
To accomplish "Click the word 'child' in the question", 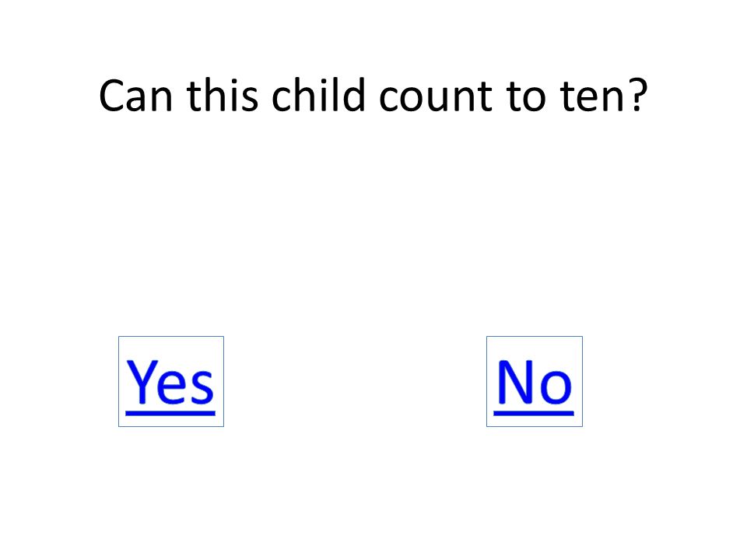I will pyautogui.click(x=318, y=95).
